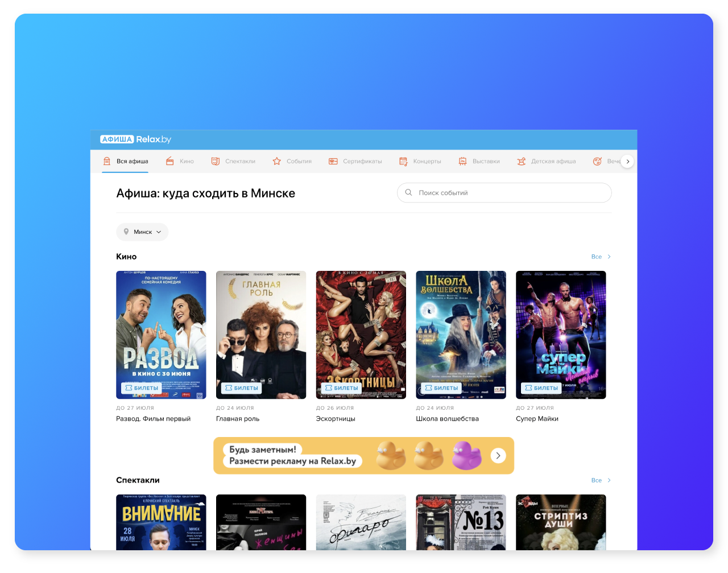
Task: Click the Вся афиша ticket icon
Action: tap(107, 161)
